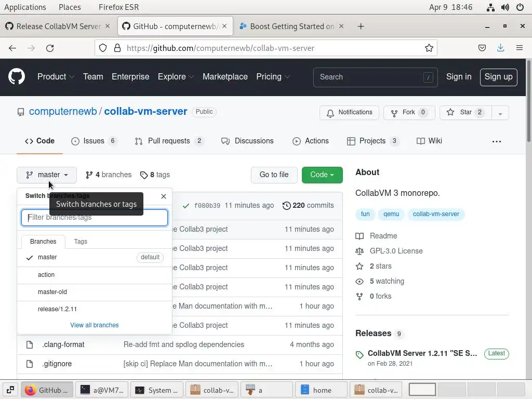Click the power icon in top panel
This screenshot has width=532, height=399.
520,7
